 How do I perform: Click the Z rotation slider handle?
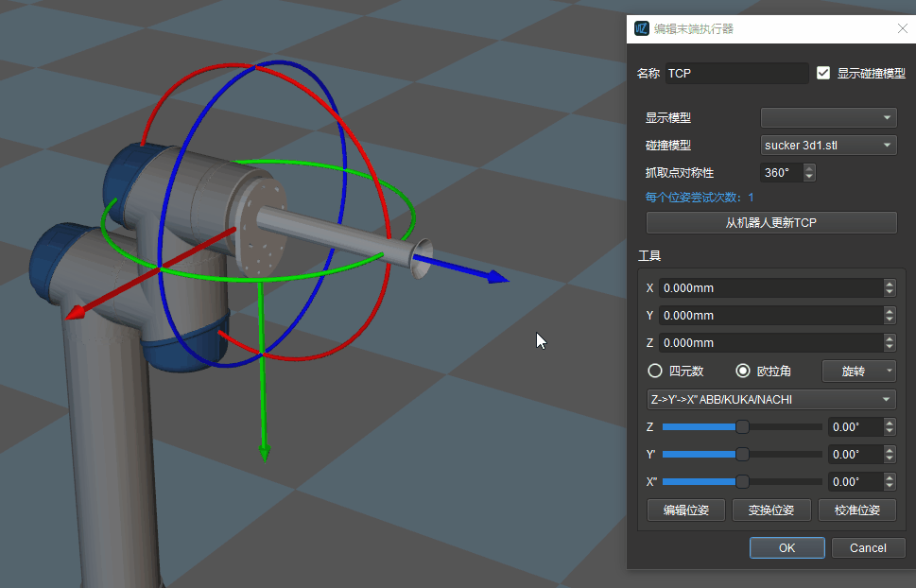(x=742, y=427)
